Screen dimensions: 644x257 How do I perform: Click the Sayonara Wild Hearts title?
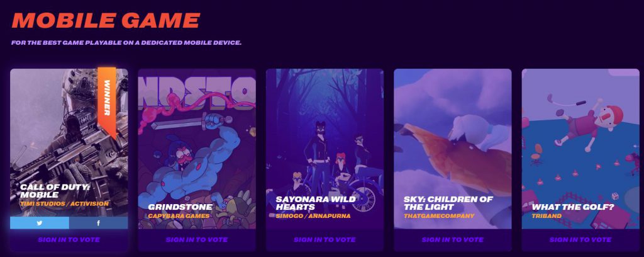(316, 203)
